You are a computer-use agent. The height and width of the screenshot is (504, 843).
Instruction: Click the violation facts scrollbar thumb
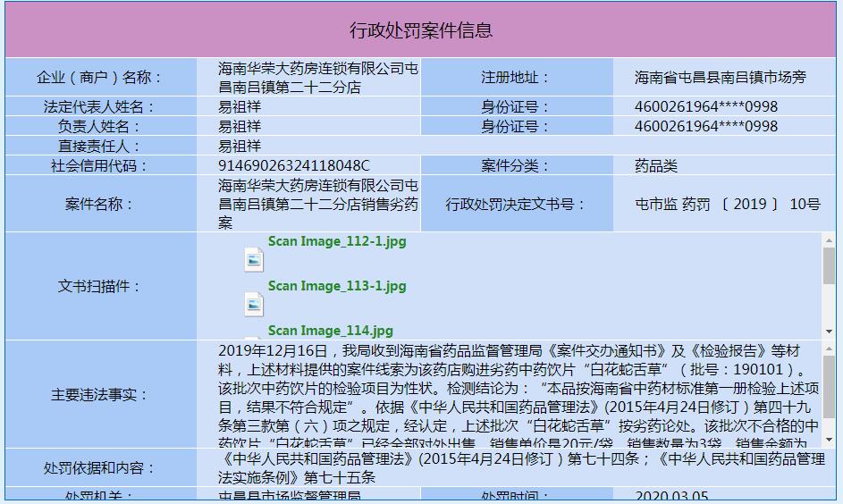pyautogui.click(x=829, y=386)
